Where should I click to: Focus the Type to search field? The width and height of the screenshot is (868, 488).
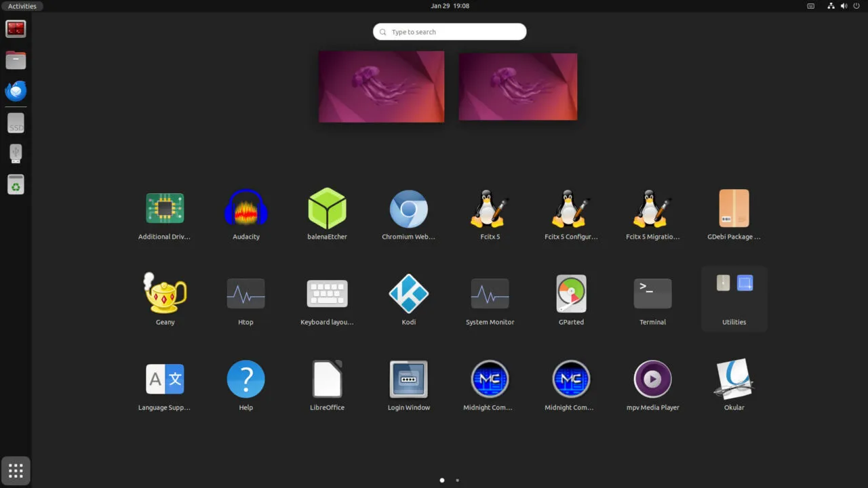450,32
